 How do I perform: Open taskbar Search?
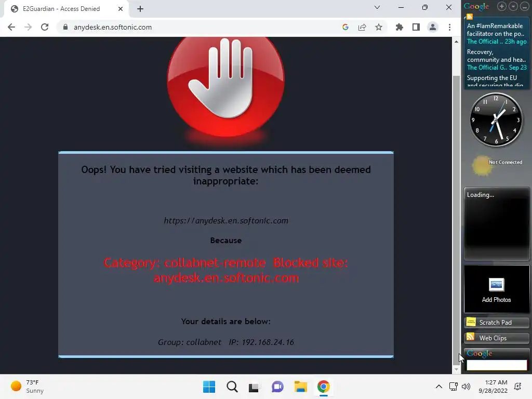coord(232,387)
